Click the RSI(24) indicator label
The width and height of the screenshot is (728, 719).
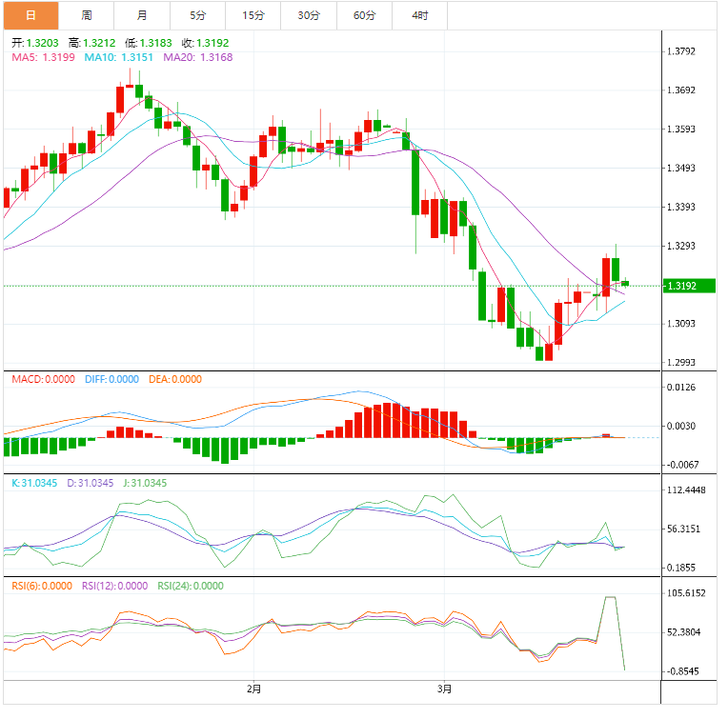tap(191, 586)
